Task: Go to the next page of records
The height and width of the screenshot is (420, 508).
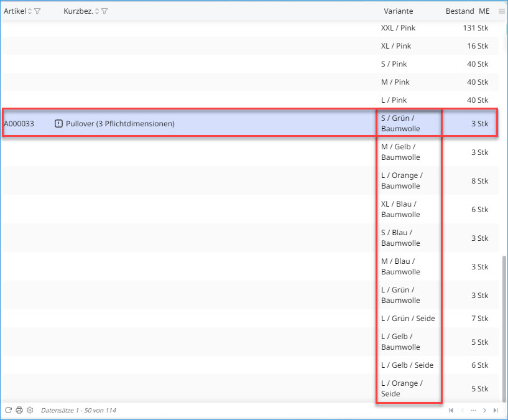Action: [484, 411]
